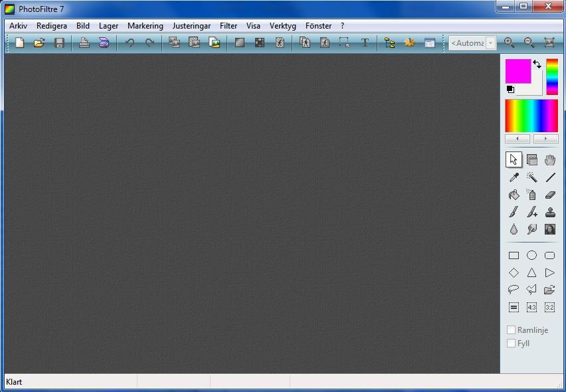Open the ? help menu
566x392 pixels.
[342, 26]
